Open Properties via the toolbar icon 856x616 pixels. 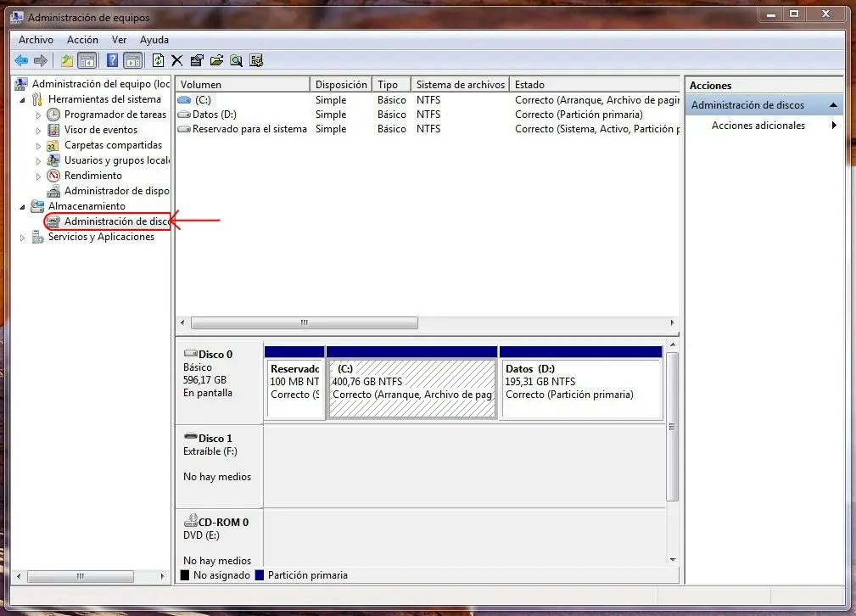[x=197, y=60]
